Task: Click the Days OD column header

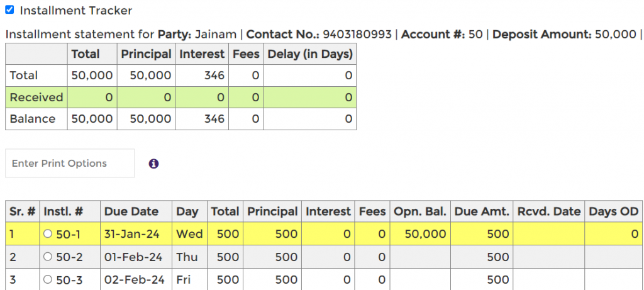Action: 614,211
